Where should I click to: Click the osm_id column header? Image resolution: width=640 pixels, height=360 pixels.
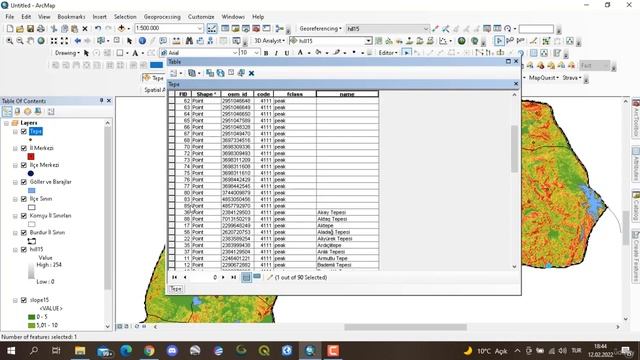click(237, 94)
